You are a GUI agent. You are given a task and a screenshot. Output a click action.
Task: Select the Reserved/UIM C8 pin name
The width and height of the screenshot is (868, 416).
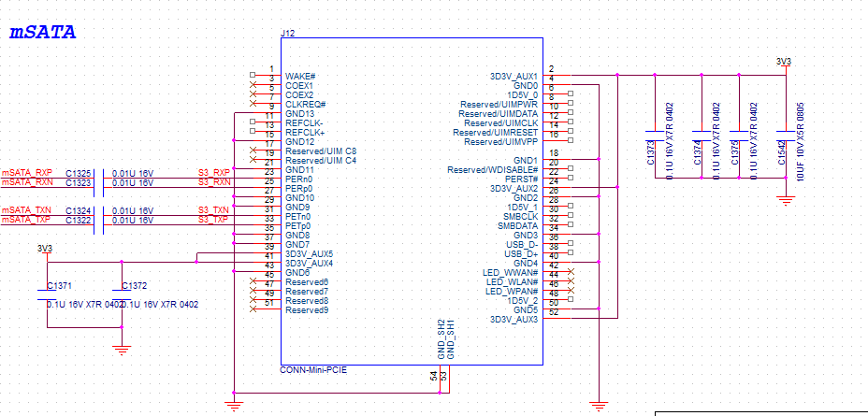(321, 151)
